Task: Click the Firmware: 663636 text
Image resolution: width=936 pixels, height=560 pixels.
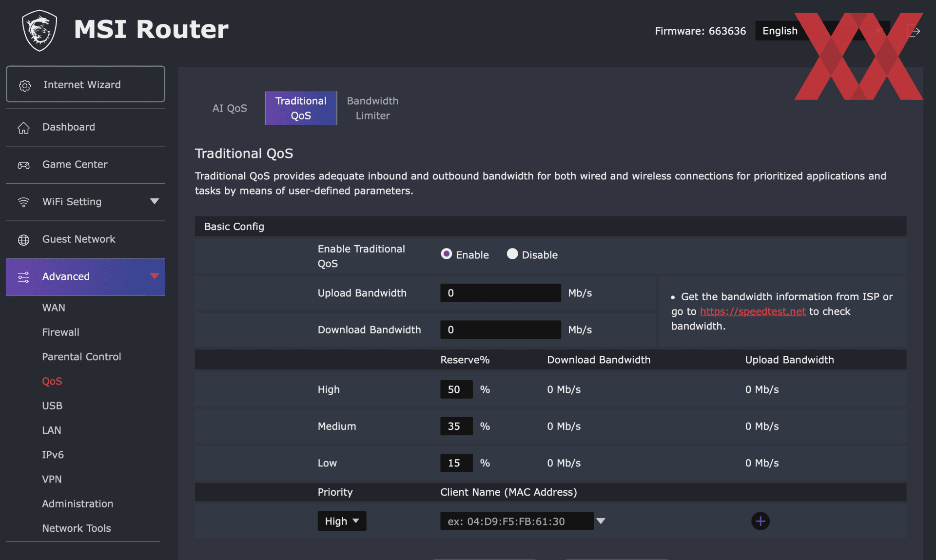Action: [700, 31]
